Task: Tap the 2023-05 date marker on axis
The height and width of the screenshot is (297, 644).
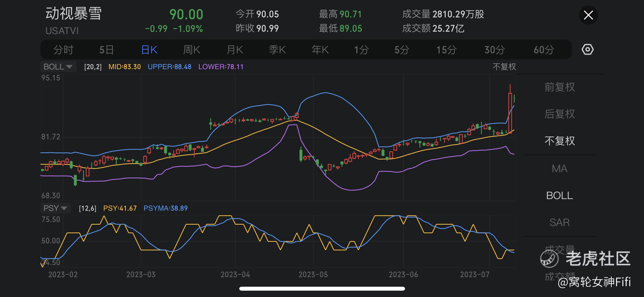Action: [x=313, y=275]
